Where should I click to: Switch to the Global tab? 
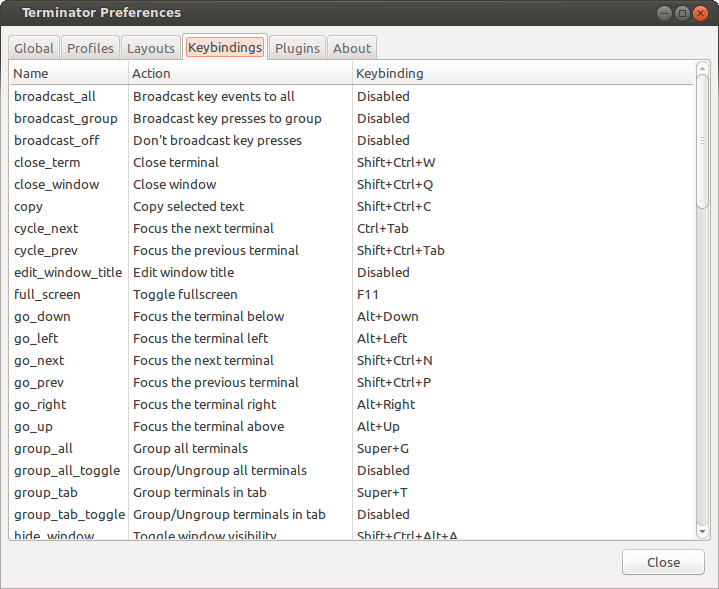(x=34, y=48)
